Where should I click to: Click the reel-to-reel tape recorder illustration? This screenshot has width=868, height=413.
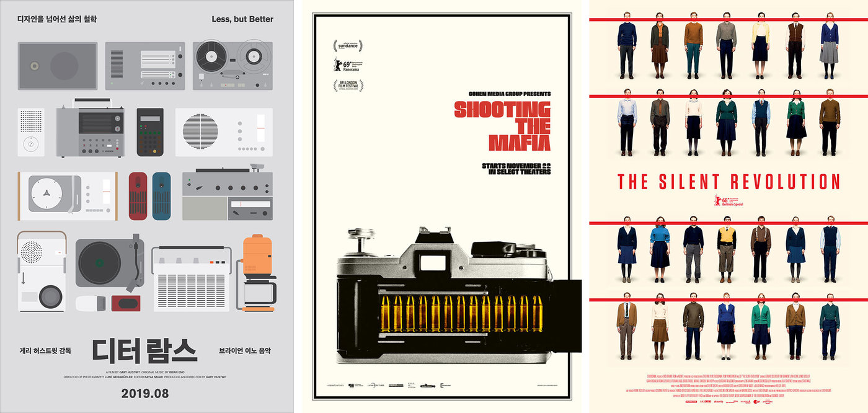[x=232, y=65]
